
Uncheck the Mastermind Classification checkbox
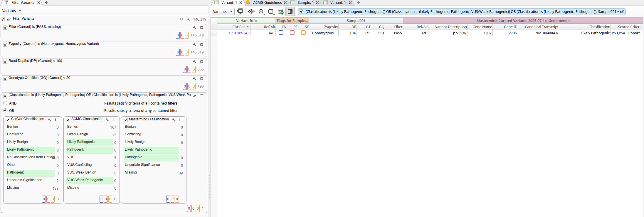click(x=126, y=120)
